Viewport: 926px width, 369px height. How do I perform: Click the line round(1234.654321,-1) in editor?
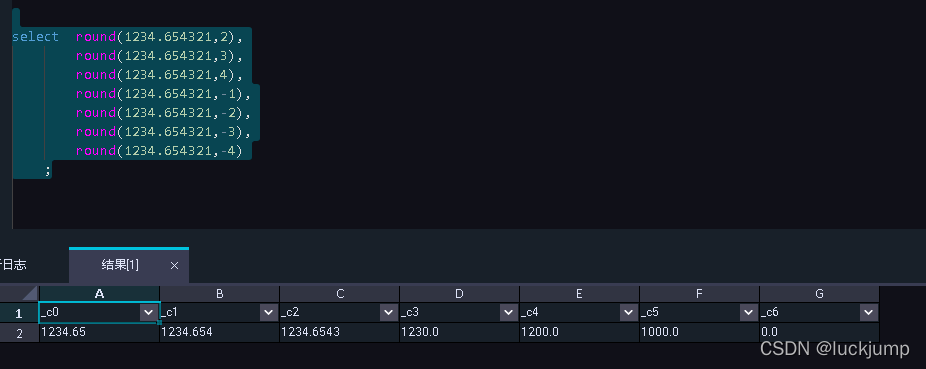(x=163, y=93)
